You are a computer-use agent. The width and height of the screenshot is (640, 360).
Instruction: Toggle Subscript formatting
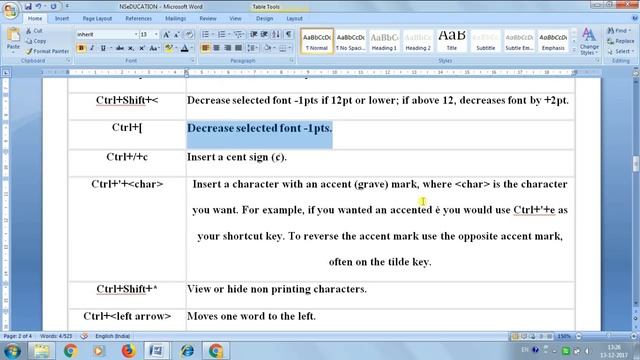coord(131,48)
